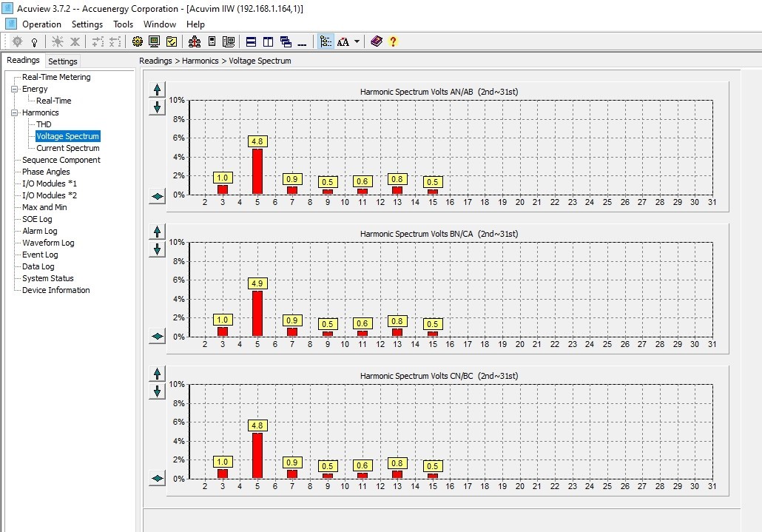Collapse the Harmonics tree node

tap(15, 112)
